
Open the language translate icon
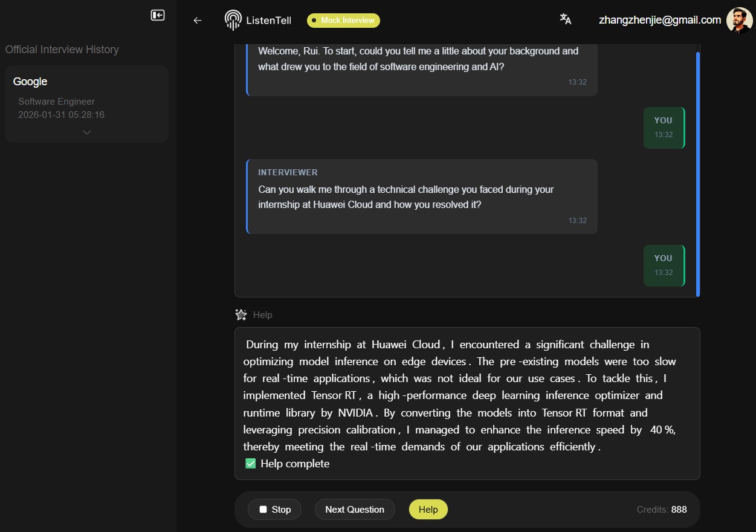[x=566, y=19]
